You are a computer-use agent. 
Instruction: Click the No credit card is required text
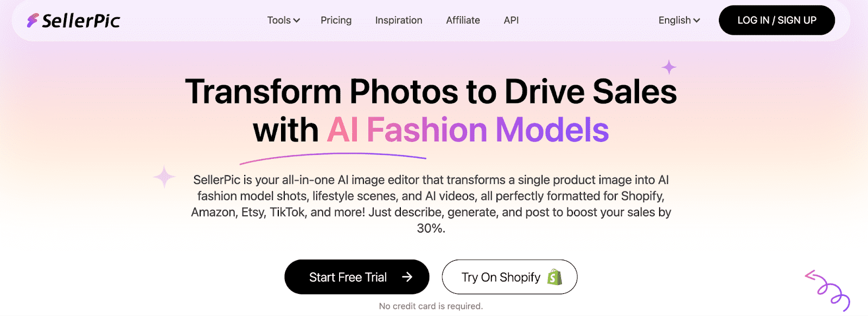430,305
